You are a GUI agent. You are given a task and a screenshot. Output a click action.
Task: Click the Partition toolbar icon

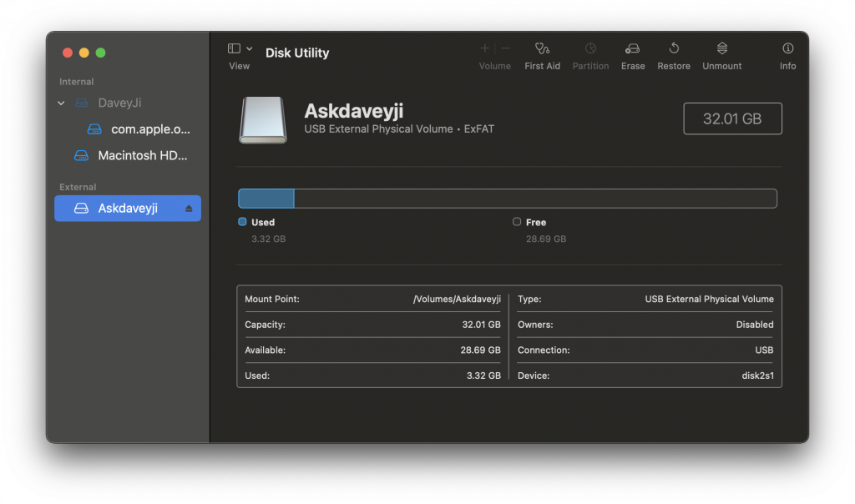tap(590, 48)
